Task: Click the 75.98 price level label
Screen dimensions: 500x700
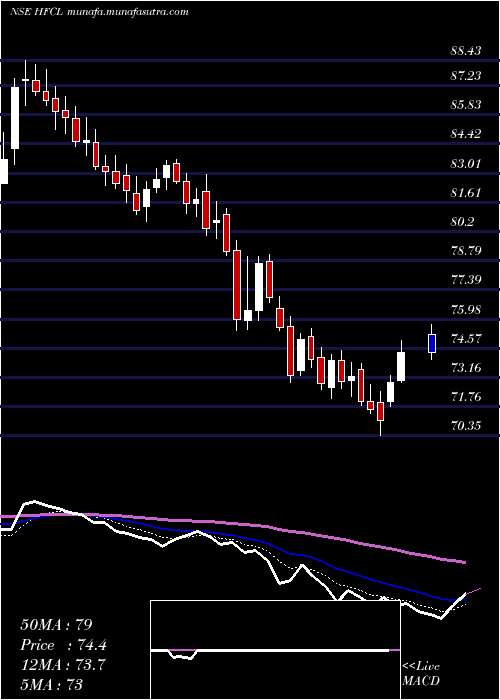Action: pos(466,309)
